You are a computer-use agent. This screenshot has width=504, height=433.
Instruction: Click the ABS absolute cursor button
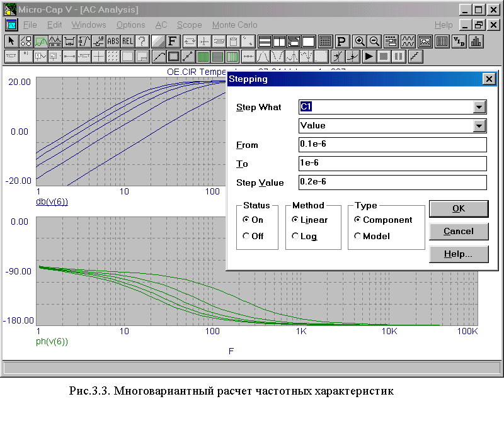coord(113,42)
